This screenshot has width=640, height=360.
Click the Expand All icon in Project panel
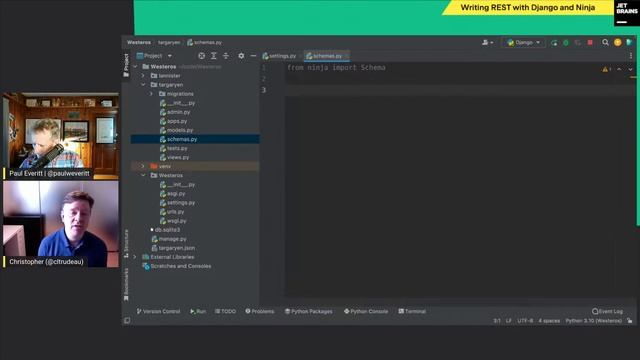point(213,56)
